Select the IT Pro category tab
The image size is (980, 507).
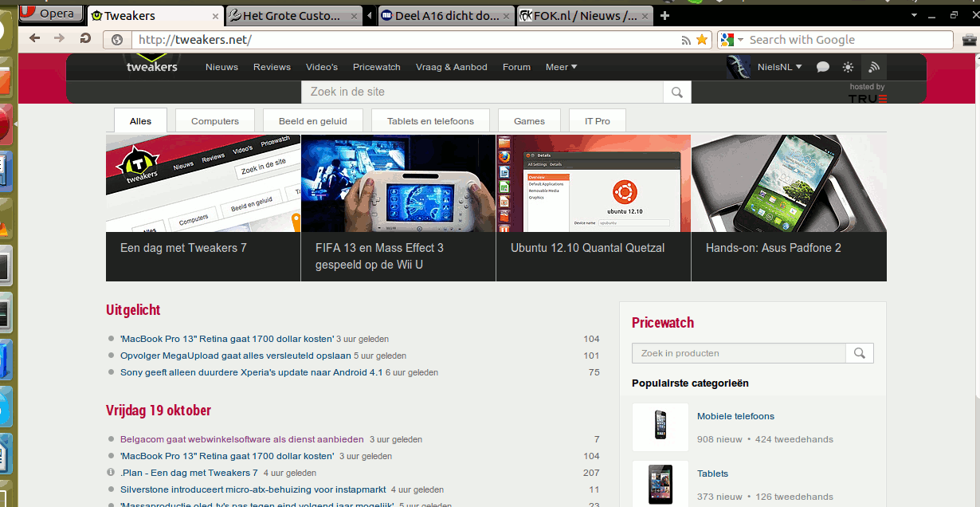point(598,121)
